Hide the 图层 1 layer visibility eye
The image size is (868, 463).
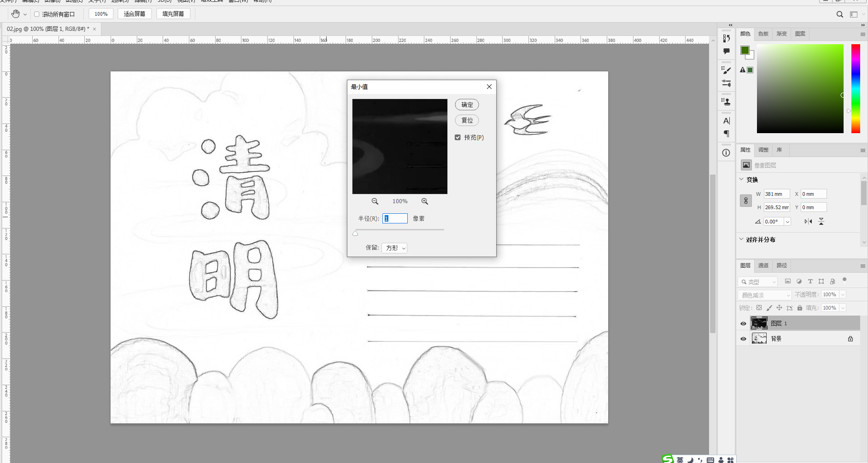(x=743, y=323)
